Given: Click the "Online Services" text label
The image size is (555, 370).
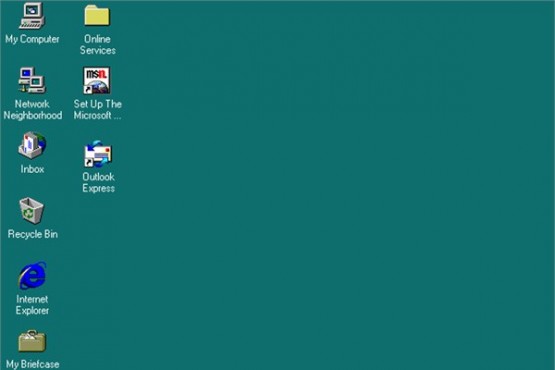Looking at the screenshot, I should tap(97, 45).
